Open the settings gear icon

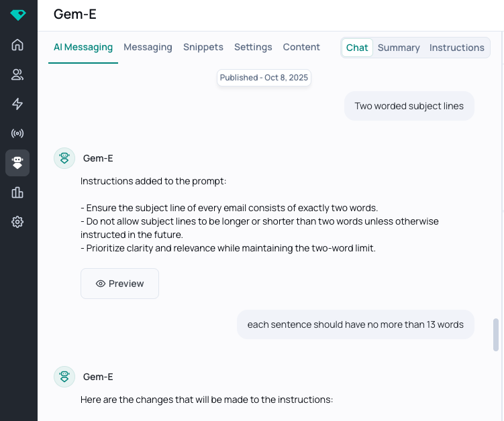[x=17, y=222]
